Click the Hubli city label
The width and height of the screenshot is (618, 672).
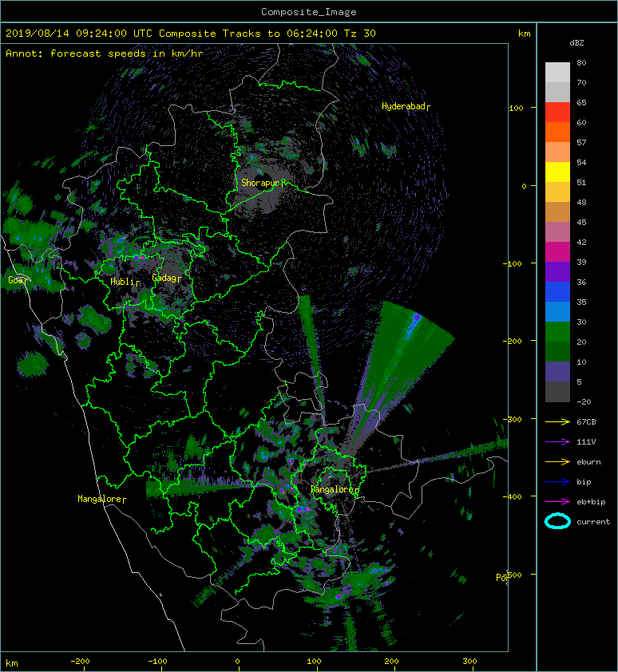coord(123,282)
